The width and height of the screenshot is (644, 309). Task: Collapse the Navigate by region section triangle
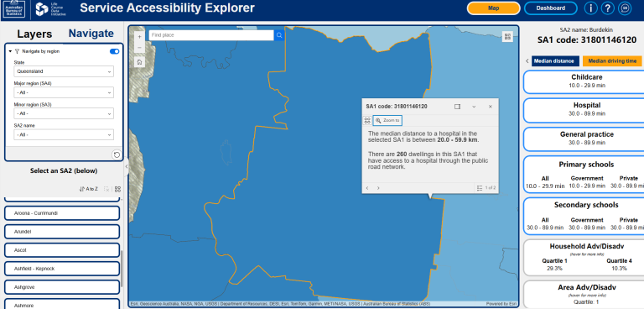pos(10,51)
